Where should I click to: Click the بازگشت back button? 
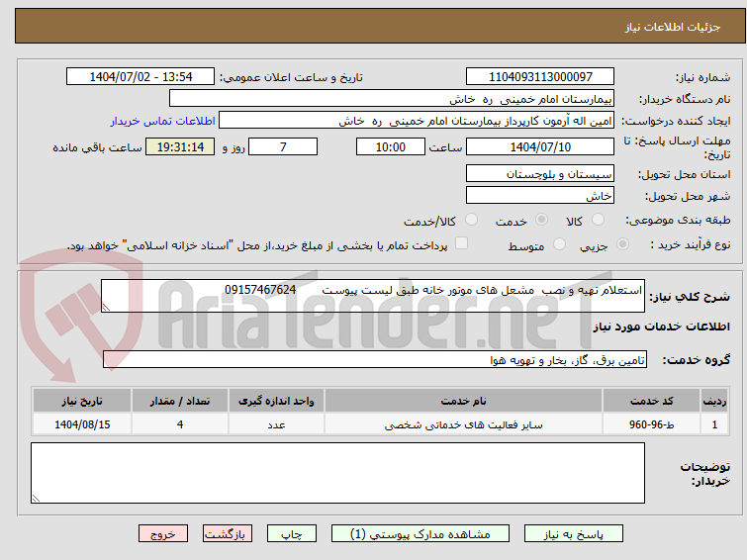click(228, 534)
